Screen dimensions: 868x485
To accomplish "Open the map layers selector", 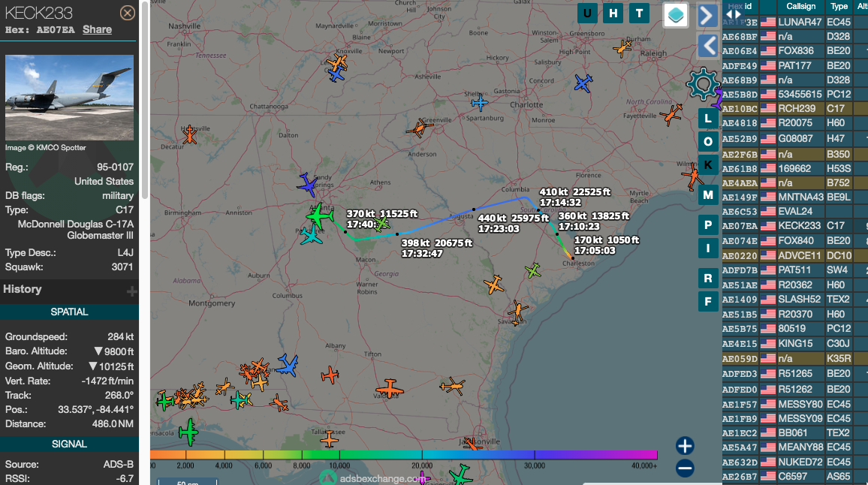I will 675,15.
